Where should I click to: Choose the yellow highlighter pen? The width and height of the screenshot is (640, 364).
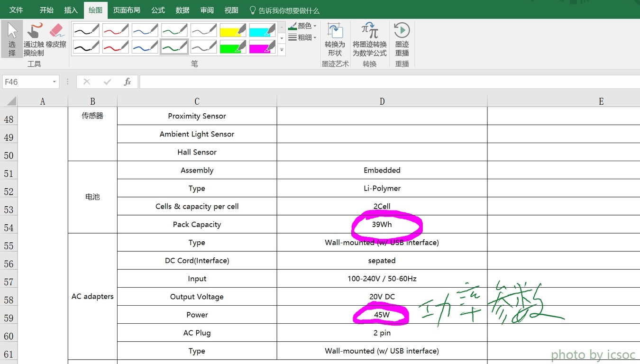[233, 29]
